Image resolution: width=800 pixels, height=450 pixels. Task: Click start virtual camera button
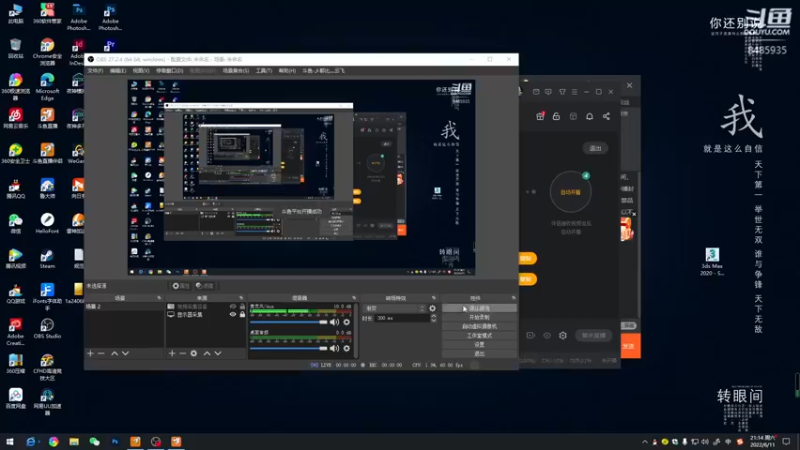[479, 327]
